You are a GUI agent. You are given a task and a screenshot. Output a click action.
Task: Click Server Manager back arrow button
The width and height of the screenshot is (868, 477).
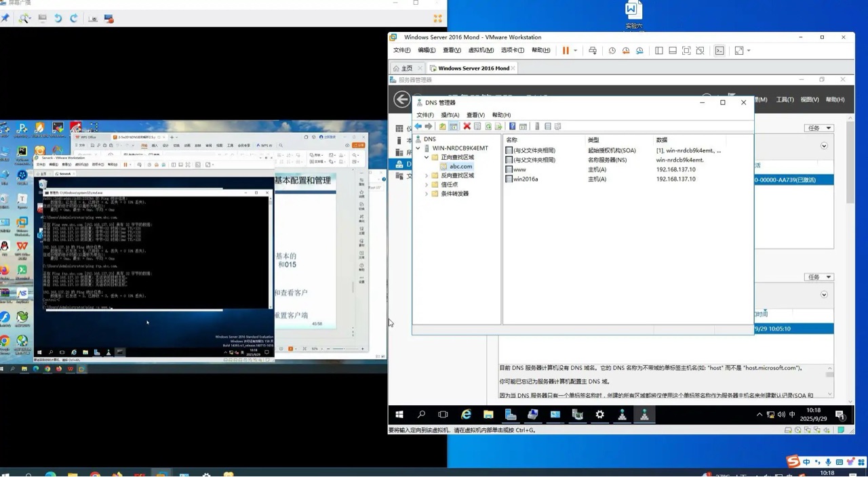[402, 100]
